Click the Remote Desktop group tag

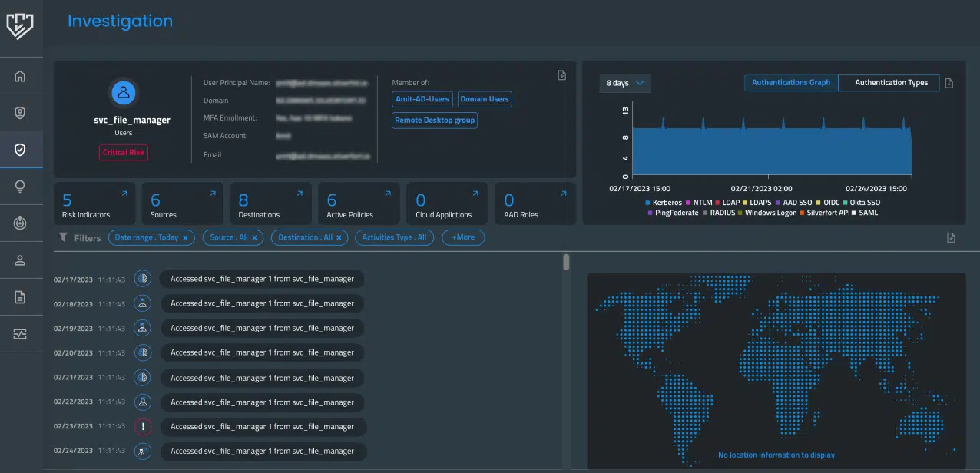point(435,121)
